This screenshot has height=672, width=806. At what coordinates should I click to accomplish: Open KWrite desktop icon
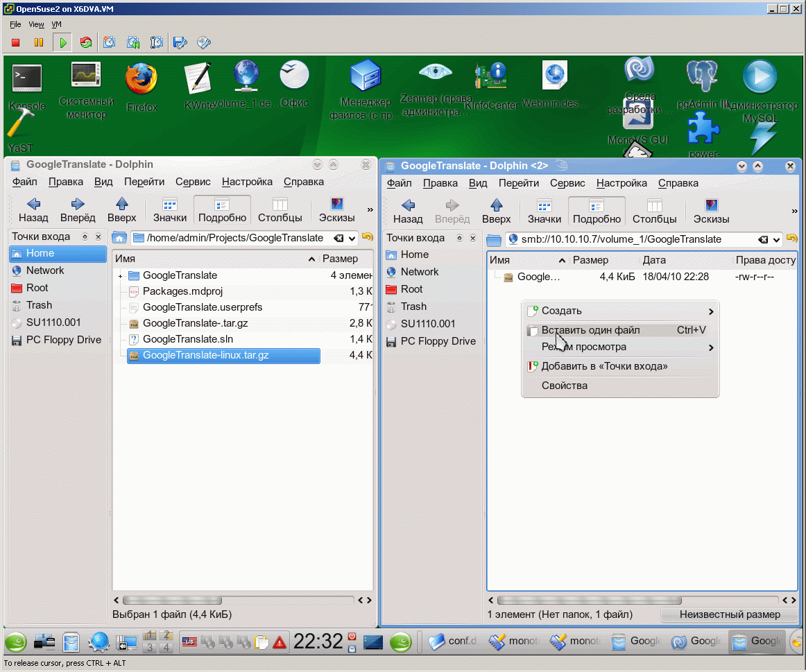click(x=198, y=85)
